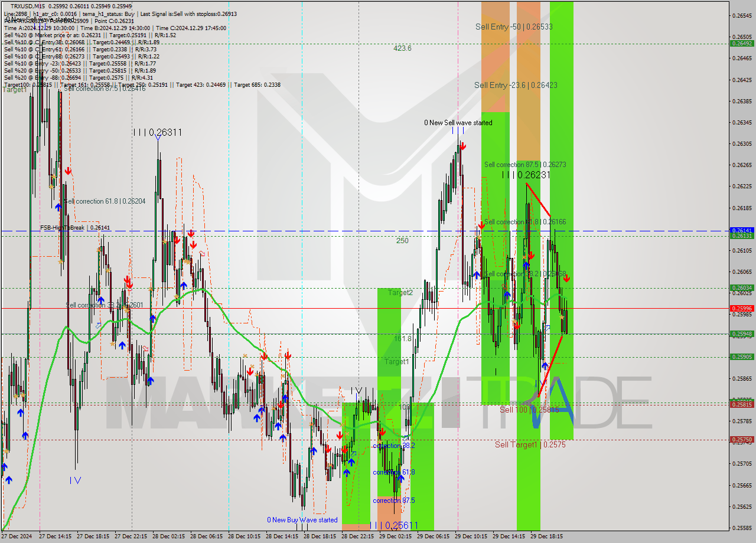Click 'Sell correction 38.2 | 0.26058' label

click(525, 274)
